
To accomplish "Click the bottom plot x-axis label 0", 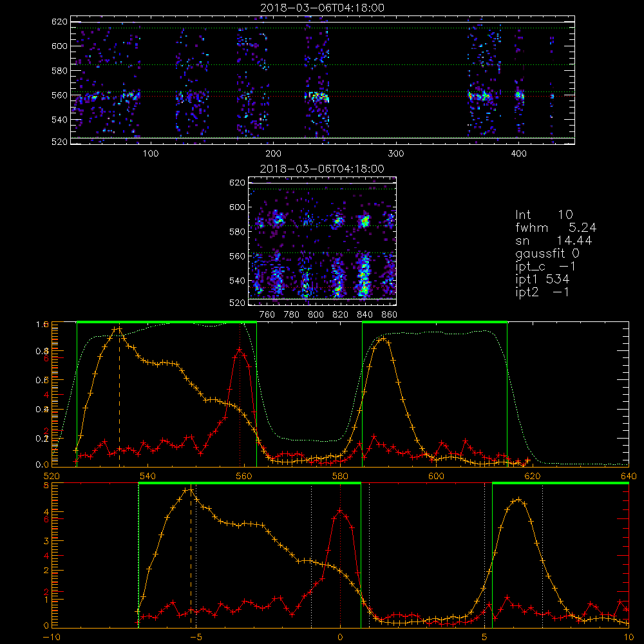I will [340, 638].
